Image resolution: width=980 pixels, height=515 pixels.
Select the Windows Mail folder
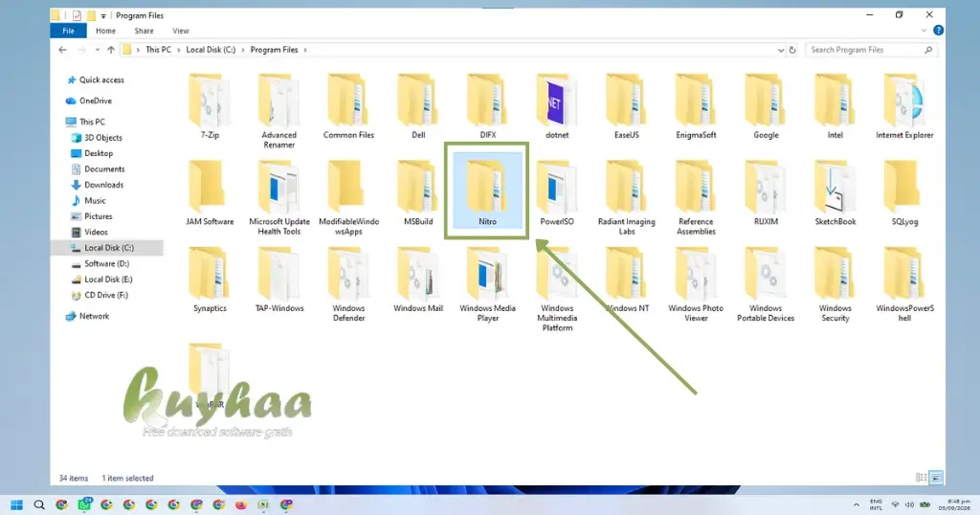[418, 280]
